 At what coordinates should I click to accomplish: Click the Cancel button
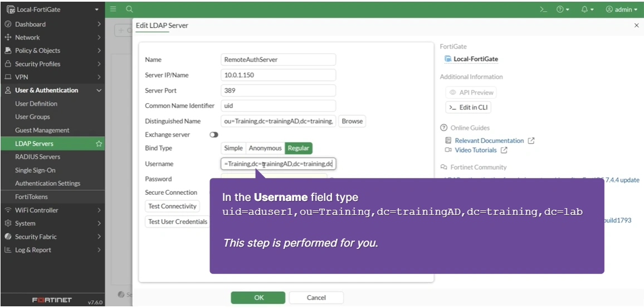(x=316, y=298)
